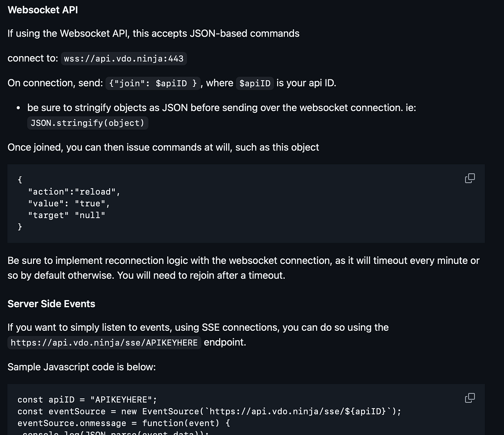Copy the sample JavaScript SSE code
Image resolution: width=504 pixels, height=435 pixels.
tap(469, 398)
